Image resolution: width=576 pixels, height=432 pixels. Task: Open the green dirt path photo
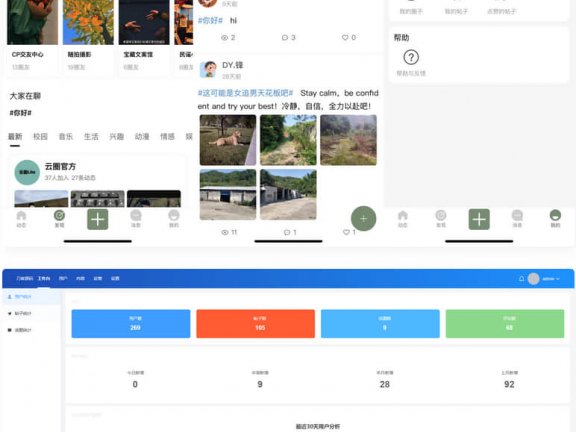[x=288, y=140]
